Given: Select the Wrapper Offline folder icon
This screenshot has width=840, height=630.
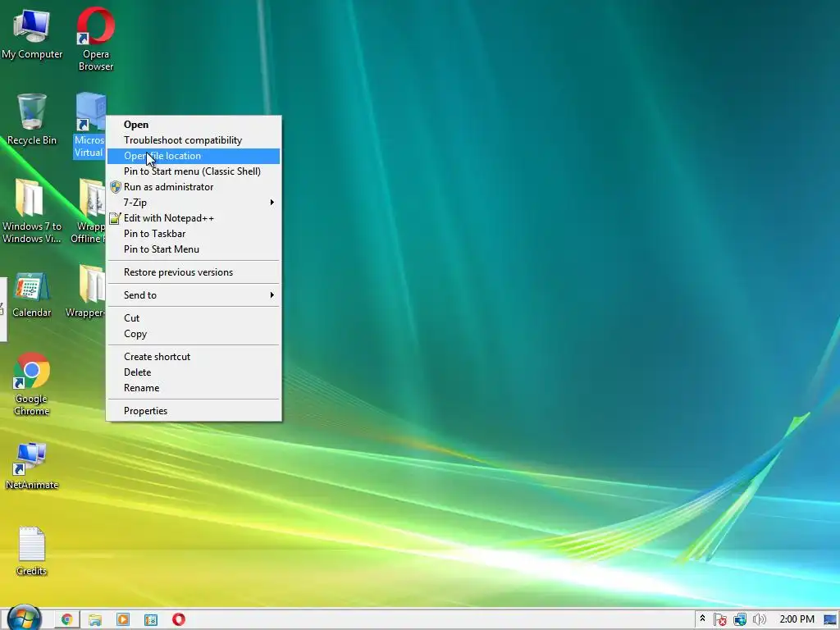Looking at the screenshot, I should click(89, 211).
